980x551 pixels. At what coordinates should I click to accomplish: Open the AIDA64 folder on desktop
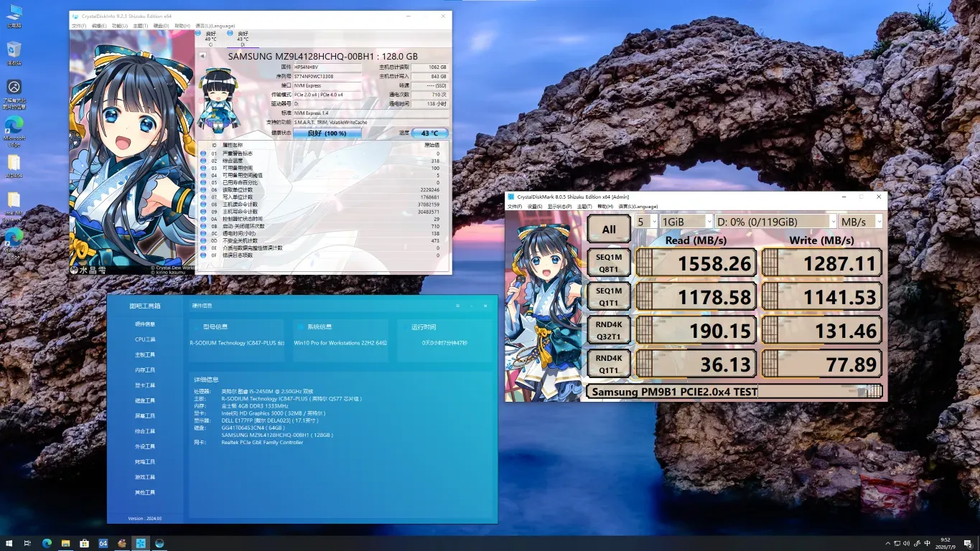(x=14, y=166)
